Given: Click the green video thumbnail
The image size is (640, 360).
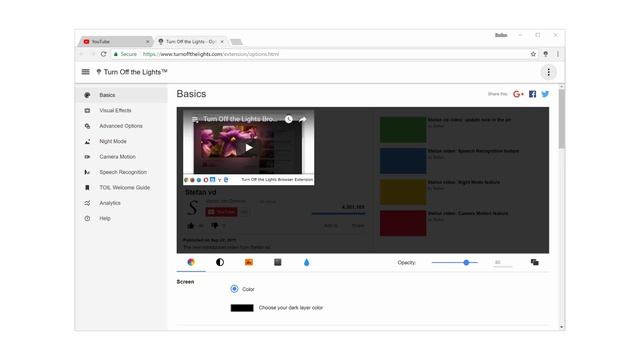Looking at the screenshot, I should 403,129.
